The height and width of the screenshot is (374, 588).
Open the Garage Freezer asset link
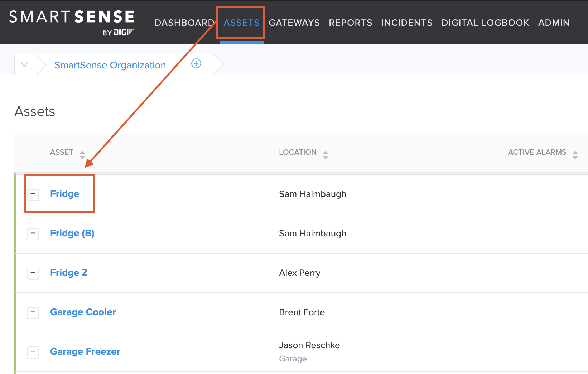pyautogui.click(x=85, y=351)
